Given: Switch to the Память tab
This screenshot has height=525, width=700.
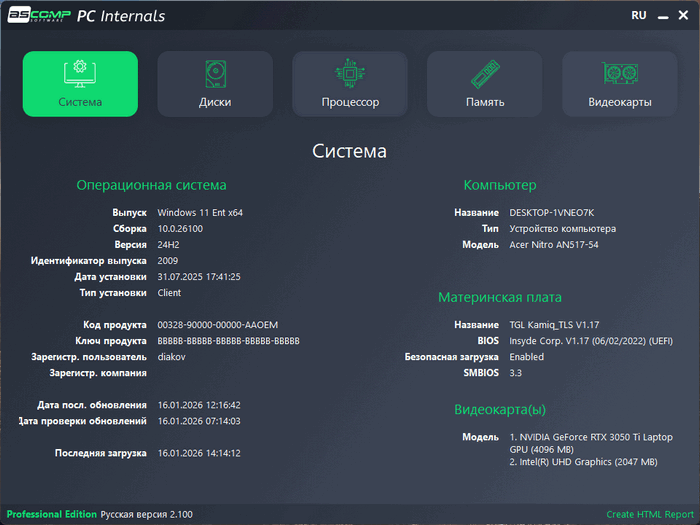Looking at the screenshot, I should [x=485, y=84].
